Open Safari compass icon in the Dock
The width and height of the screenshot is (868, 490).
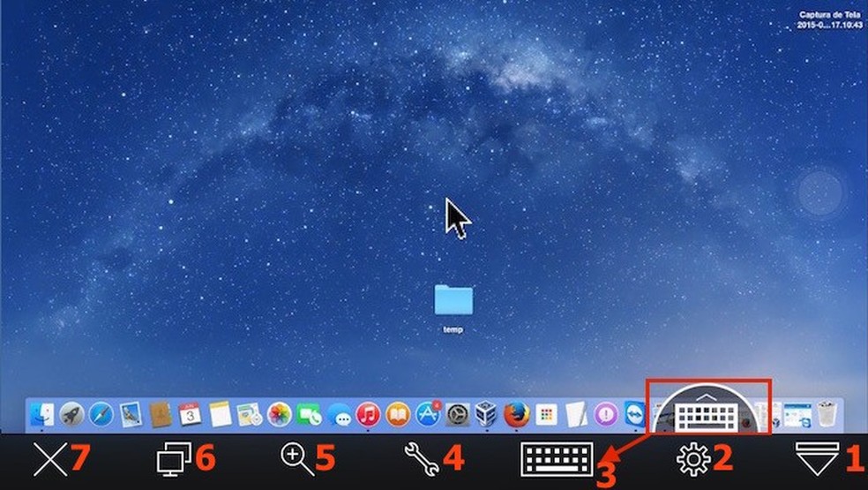tap(101, 415)
